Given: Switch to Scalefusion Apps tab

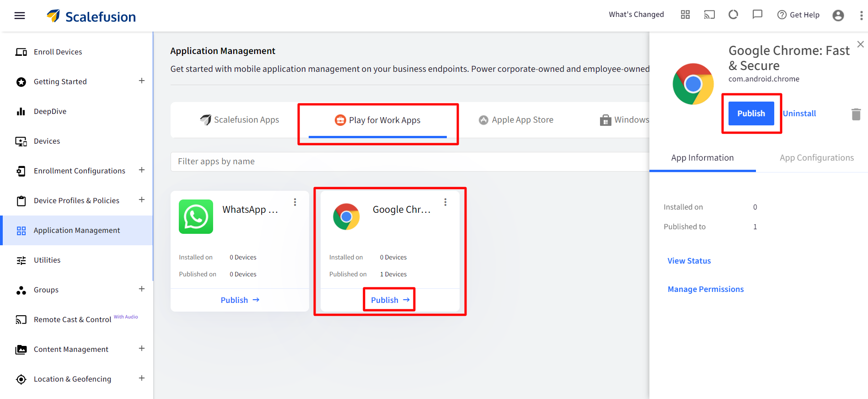Looking at the screenshot, I should click(240, 120).
